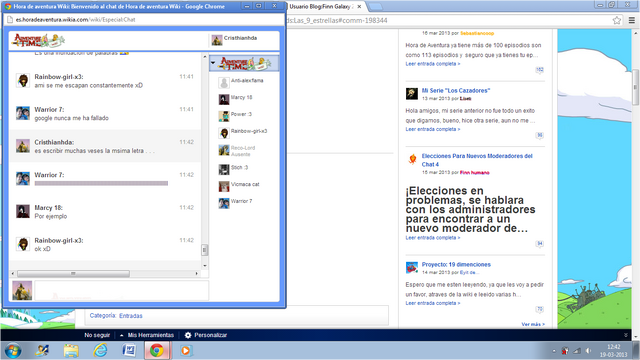Click Power :3's avatar in the user list
The height and width of the screenshot is (360, 640).
pos(224,116)
